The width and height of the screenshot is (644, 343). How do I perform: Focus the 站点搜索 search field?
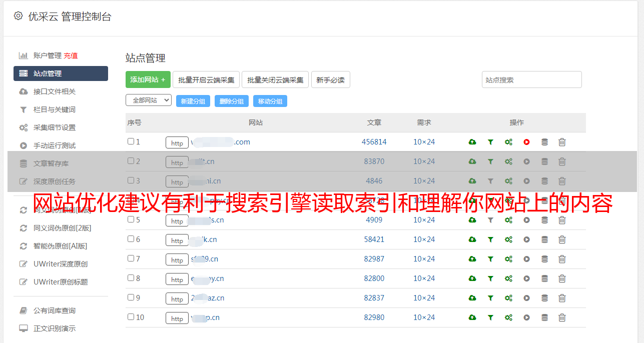pyautogui.click(x=532, y=79)
